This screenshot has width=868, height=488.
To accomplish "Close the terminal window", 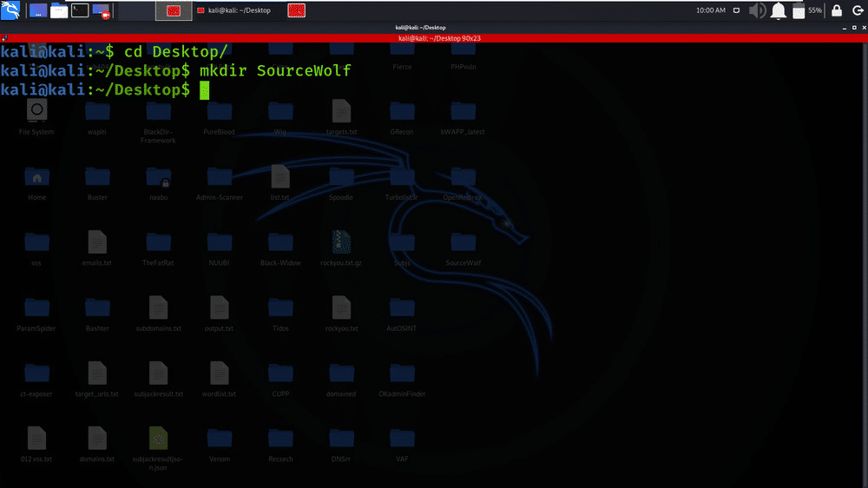I will [x=865, y=28].
